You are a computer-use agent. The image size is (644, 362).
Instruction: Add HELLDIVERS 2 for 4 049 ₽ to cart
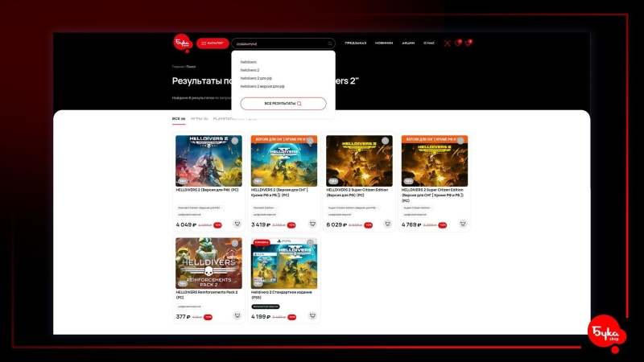[237, 224]
